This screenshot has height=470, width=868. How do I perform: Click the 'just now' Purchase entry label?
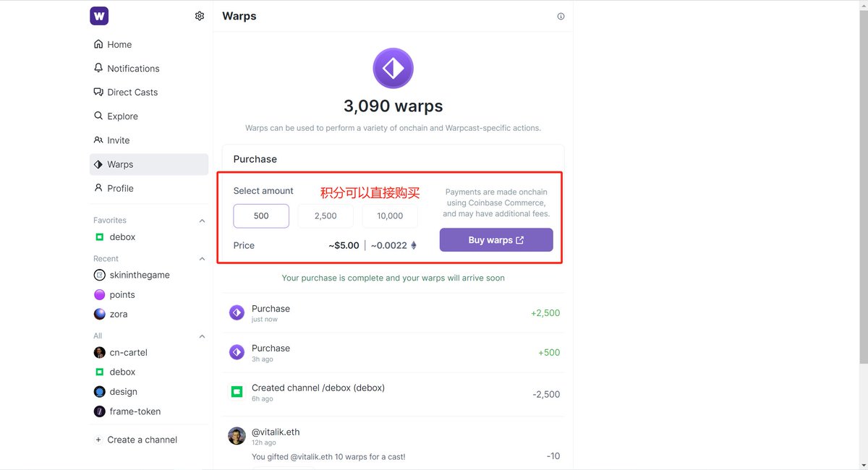271,309
